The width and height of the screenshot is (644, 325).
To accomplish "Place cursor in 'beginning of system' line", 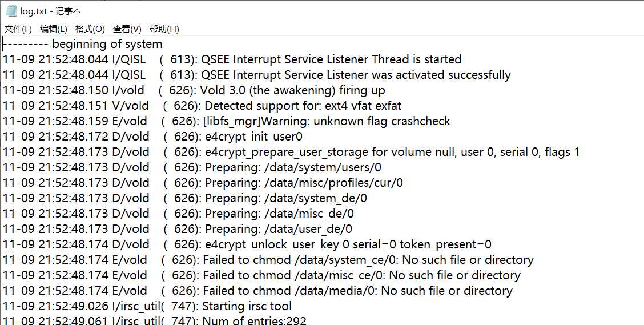I will coord(83,44).
